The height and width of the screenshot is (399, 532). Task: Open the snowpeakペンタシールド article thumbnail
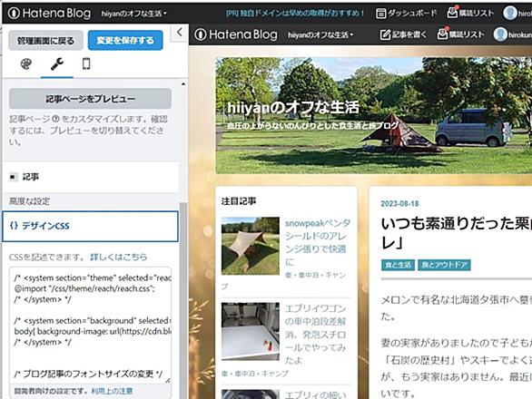coord(251,246)
